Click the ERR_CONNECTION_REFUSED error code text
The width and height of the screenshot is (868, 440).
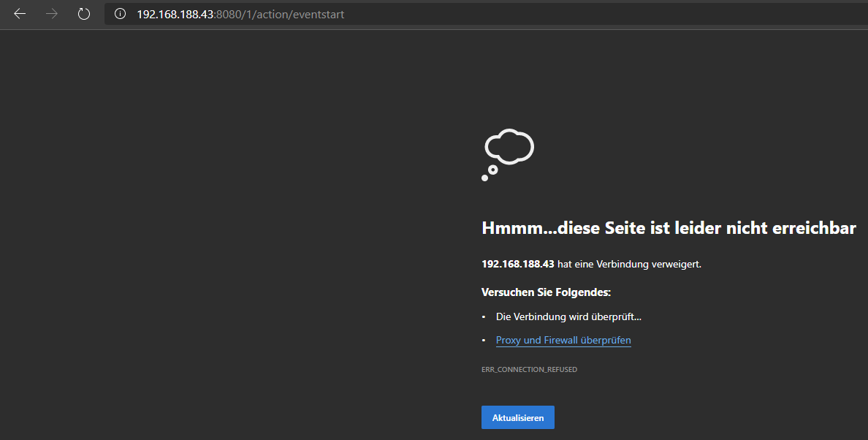click(x=529, y=369)
